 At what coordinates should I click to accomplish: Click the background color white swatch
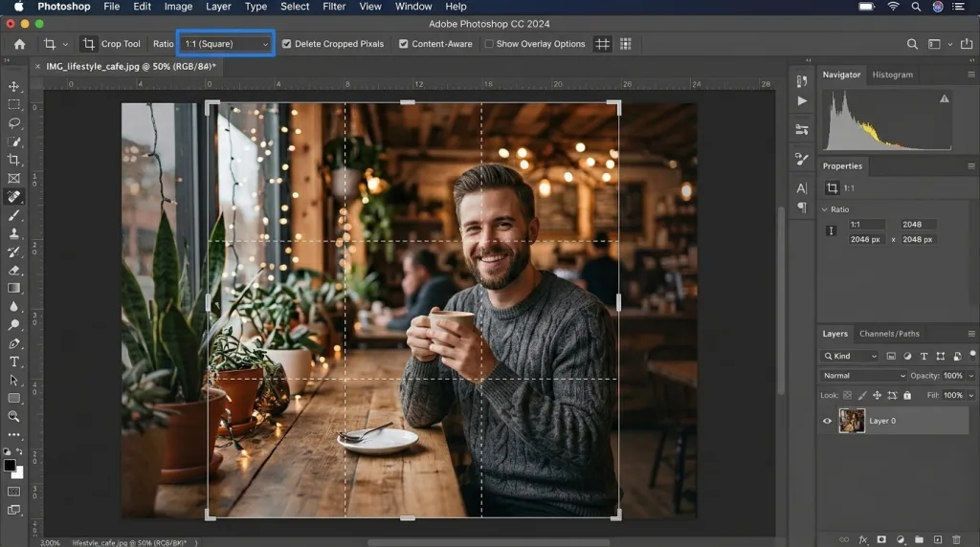tap(19, 474)
